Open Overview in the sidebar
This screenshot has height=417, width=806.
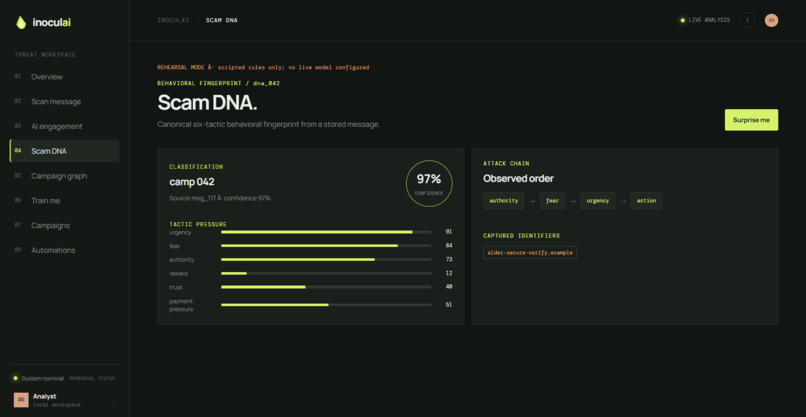[64, 77]
